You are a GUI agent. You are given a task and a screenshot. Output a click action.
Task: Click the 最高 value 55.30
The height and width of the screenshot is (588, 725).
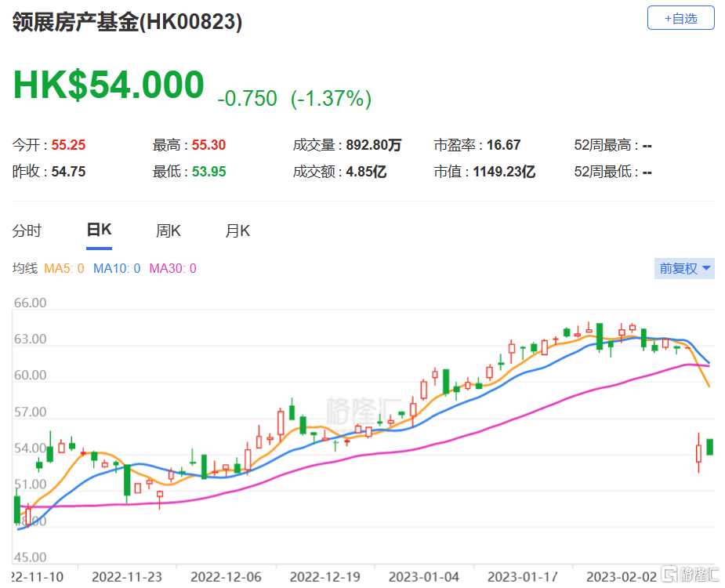coord(209,145)
